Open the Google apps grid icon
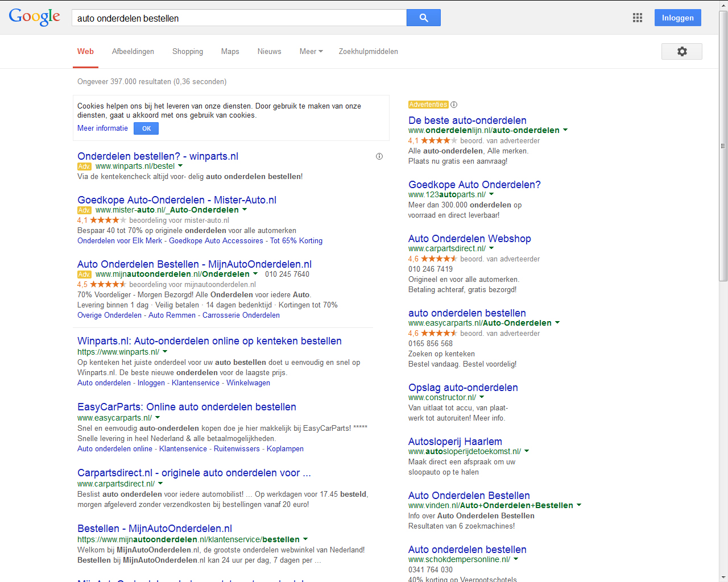The width and height of the screenshot is (728, 582). tap(638, 18)
